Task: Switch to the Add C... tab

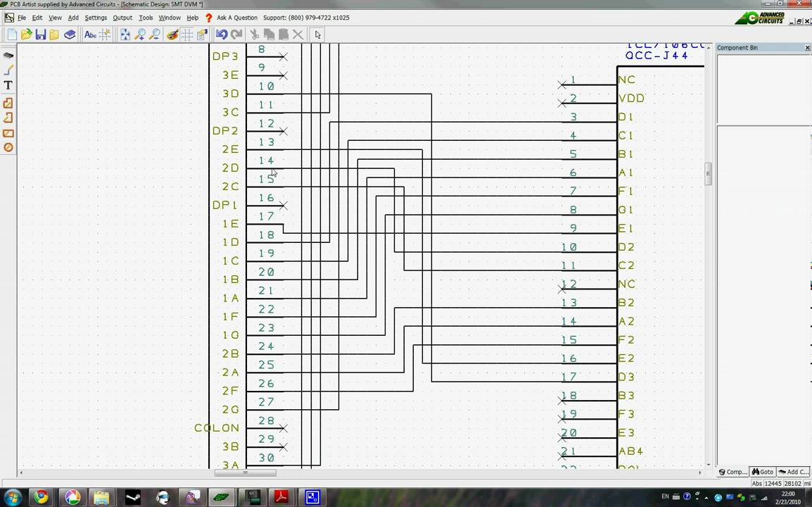Action: tap(793, 472)
